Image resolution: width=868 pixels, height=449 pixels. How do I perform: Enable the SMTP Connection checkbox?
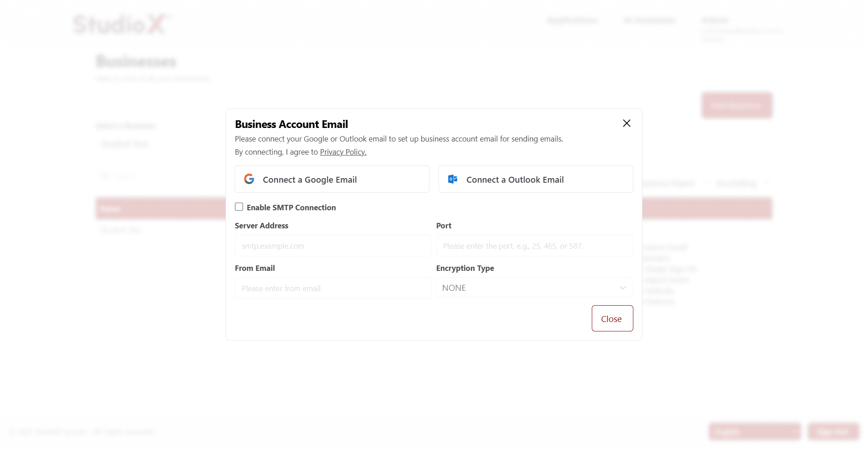[x=239, y=207]
